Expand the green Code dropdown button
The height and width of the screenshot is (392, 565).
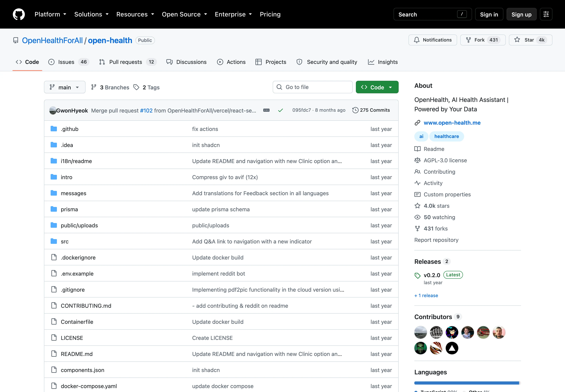377,87
